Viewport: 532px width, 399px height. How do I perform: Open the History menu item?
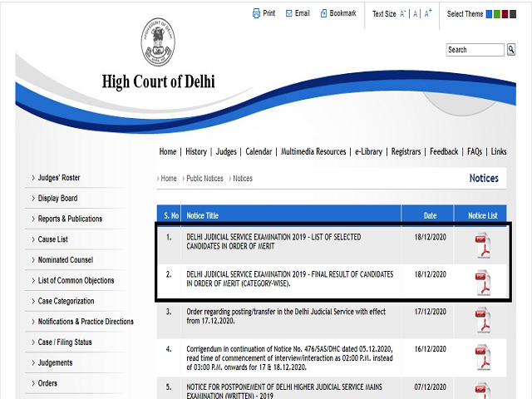(x=196, y=151)
